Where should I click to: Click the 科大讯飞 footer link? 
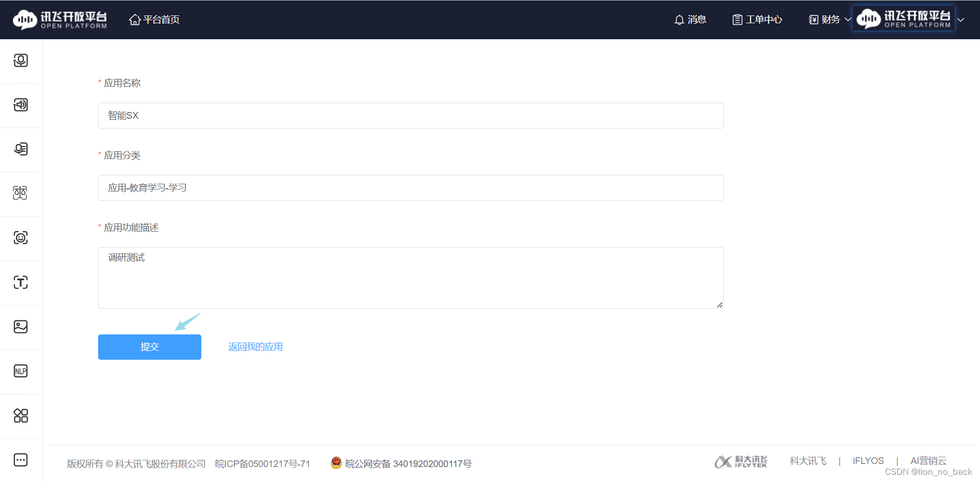coord(808,461)
